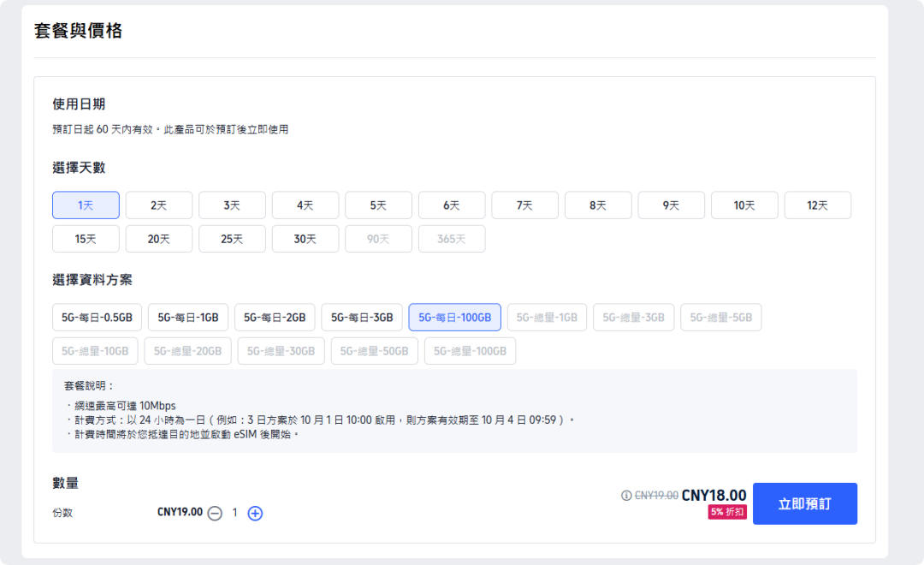Pick the 5天 duration option
This screenshot has width=924, height=565.
tap(378, 205)
